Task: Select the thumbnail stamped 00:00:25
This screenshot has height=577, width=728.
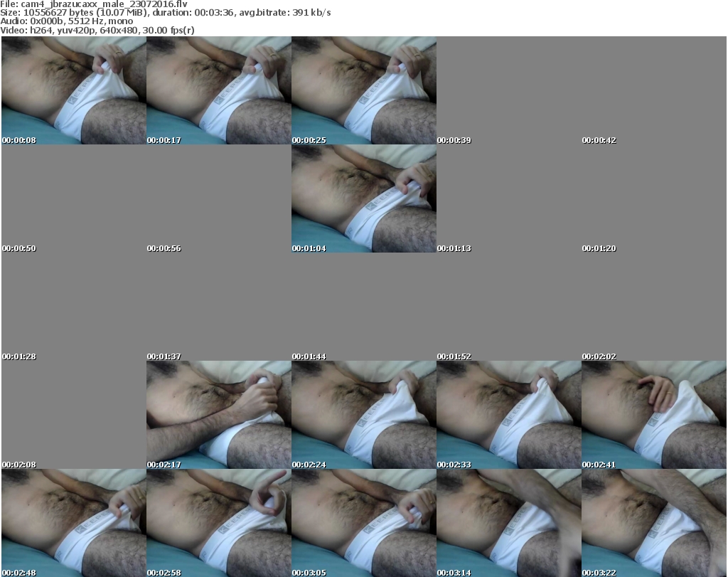Action: (363, 90)
